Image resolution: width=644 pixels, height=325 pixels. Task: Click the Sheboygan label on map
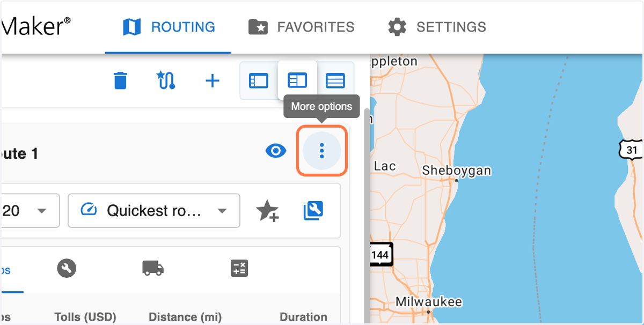pyautogui.click(x=457, y=171)
